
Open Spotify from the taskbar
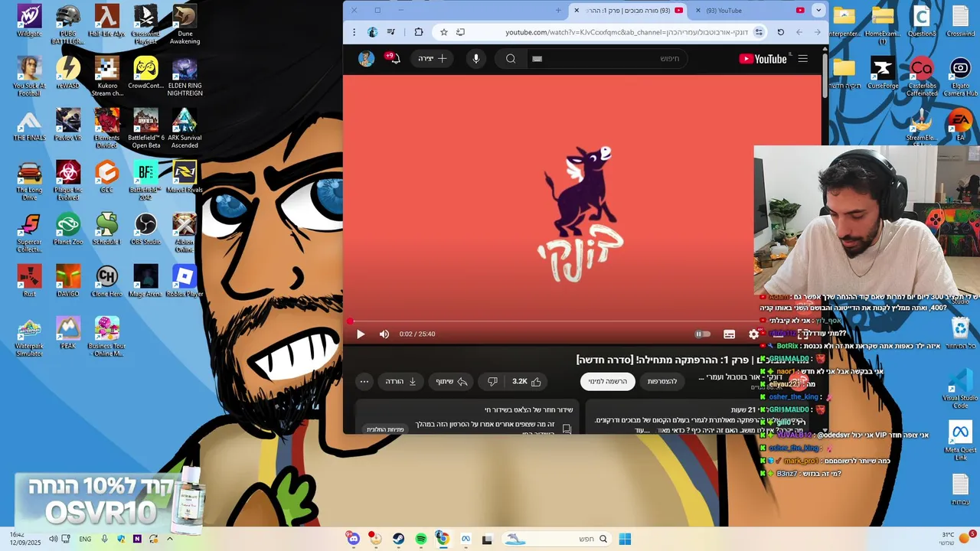point(421,539)
